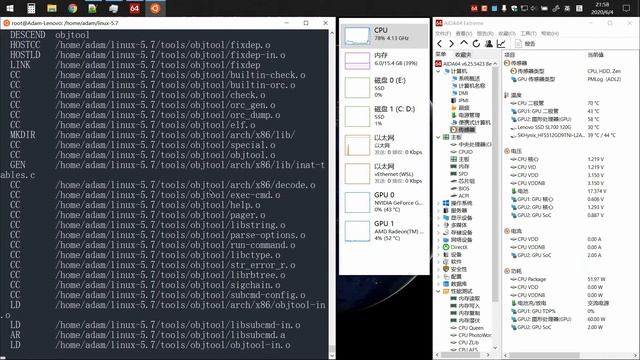Click AIDA64 refresh icon

pyautogui.click(x=476, y=44)
